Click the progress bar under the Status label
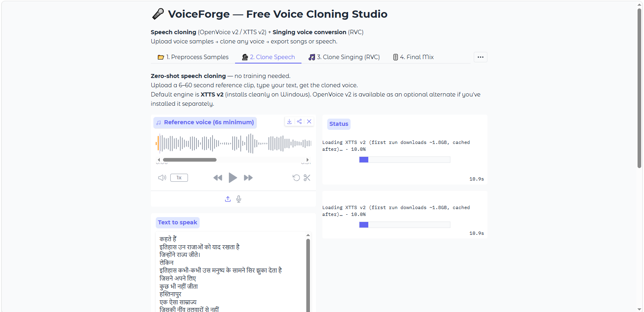This screenshot has height=312, width=644. click(x=405, y=160)
